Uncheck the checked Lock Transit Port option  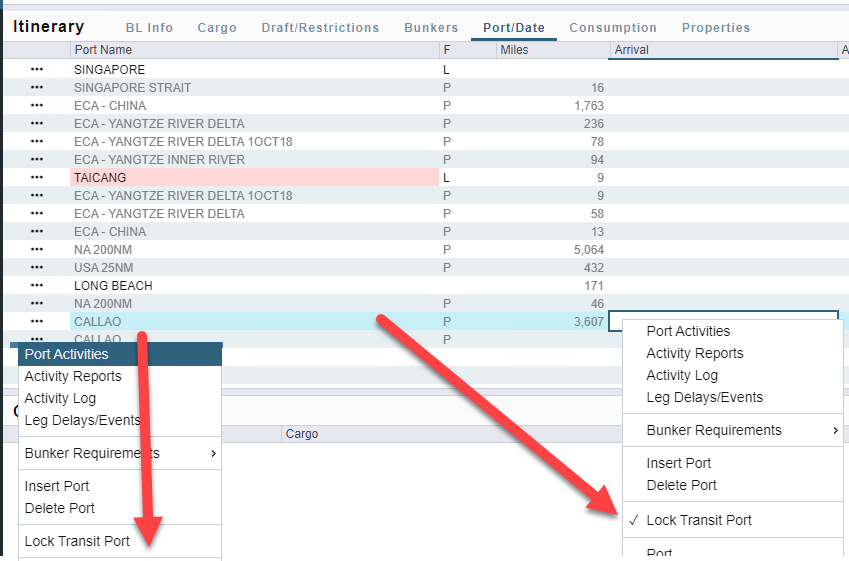tap(698, 520)
